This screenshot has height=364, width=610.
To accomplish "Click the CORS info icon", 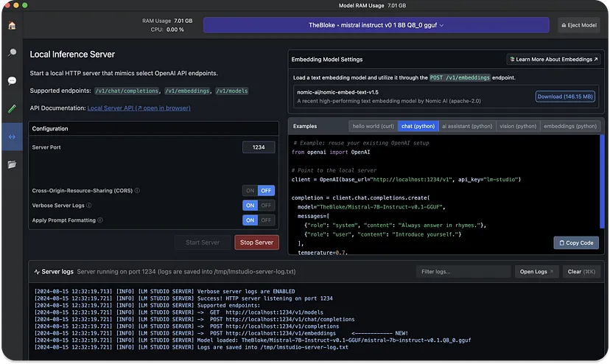I will [137, 191].
